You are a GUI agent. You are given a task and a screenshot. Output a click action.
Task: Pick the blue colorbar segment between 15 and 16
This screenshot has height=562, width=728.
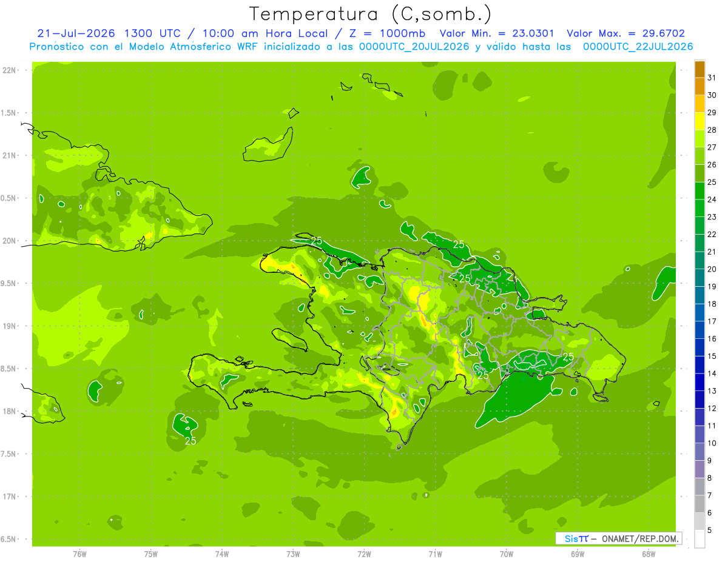point(699,348)
